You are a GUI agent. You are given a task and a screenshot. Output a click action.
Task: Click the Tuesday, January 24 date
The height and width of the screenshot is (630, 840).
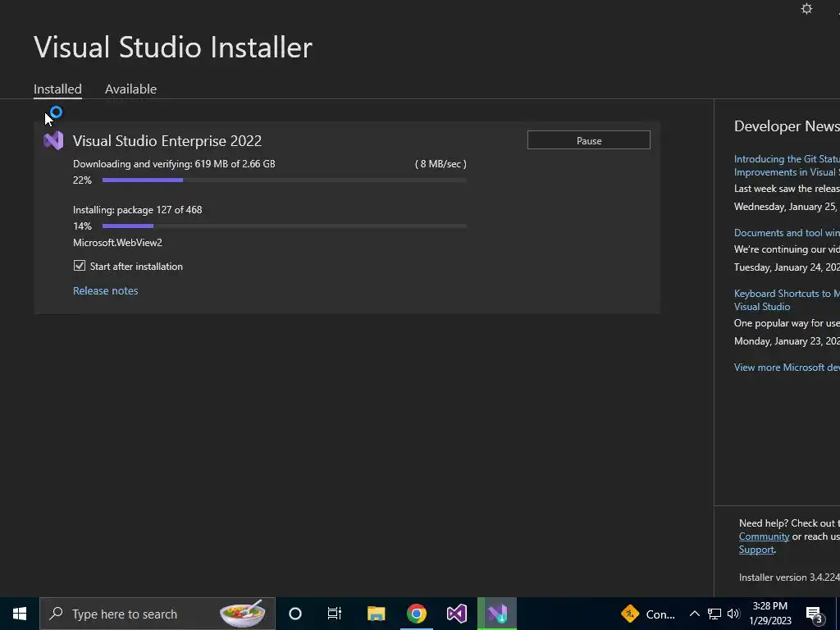coord(787,267)
